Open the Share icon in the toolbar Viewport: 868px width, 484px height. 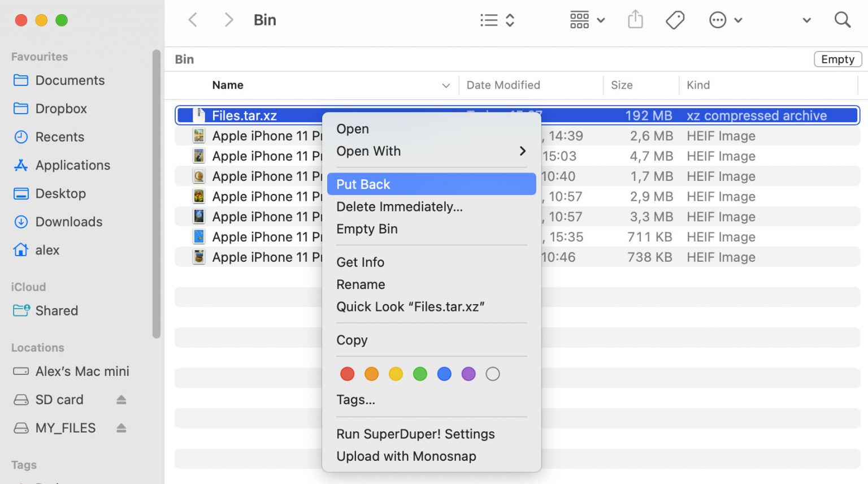pyautogui.click(x=635, y=19)
